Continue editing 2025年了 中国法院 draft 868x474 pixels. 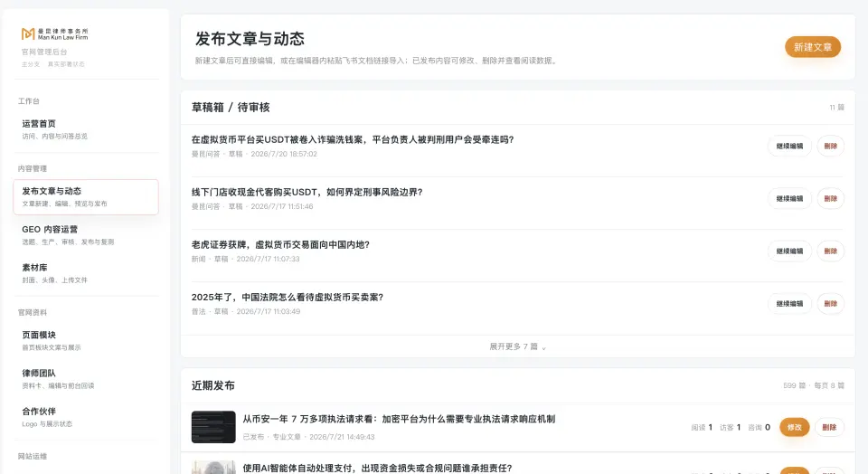[789, 304]
